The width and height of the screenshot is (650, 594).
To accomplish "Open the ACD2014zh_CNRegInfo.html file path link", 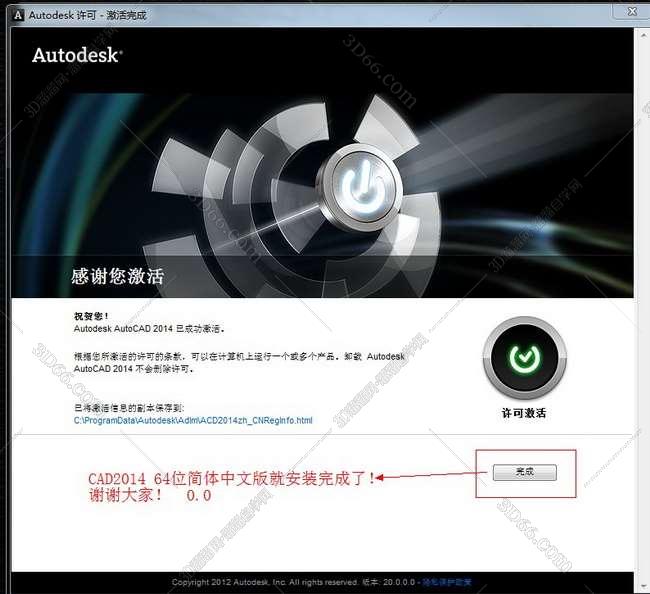I will coord(193,420).
